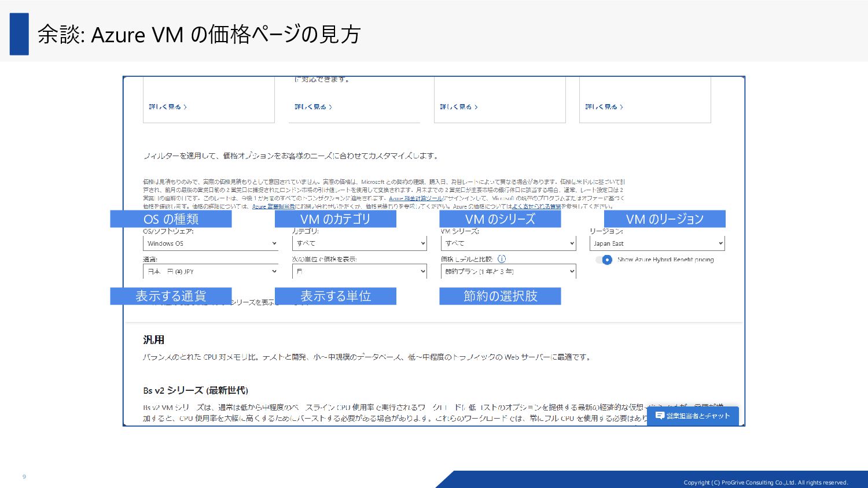This screenshot has height=488, width=868.
Task: Open the OS/ソフトウェア dropdown showing Windows OS
Action: 211,243
